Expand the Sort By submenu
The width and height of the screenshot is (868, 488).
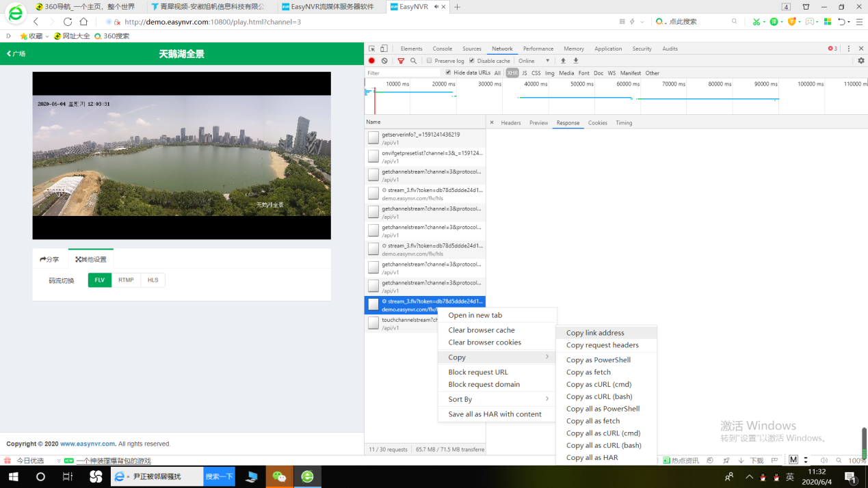click(496, 399)
